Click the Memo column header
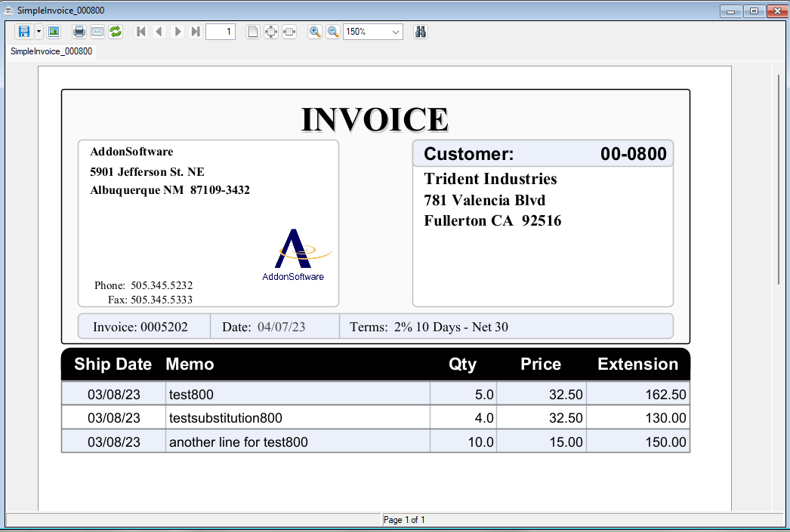The width and height of the screenshot is (790, 532). pos(190,364)
